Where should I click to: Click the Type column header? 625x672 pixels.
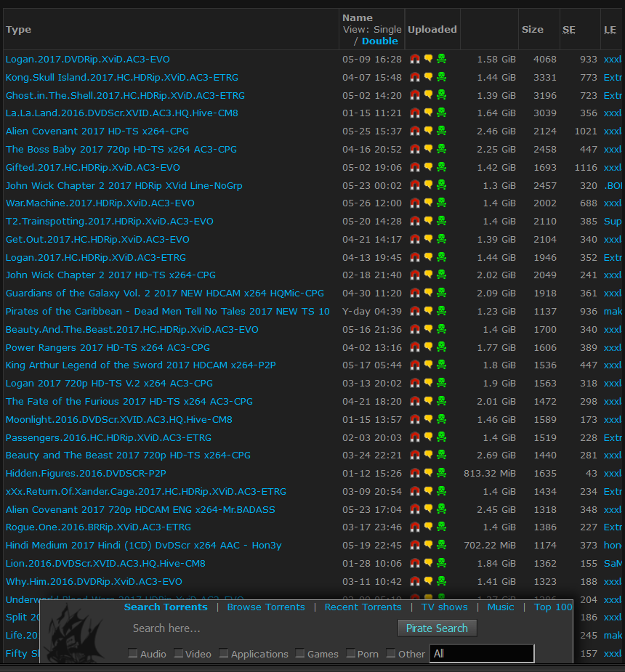pos(18,30)
